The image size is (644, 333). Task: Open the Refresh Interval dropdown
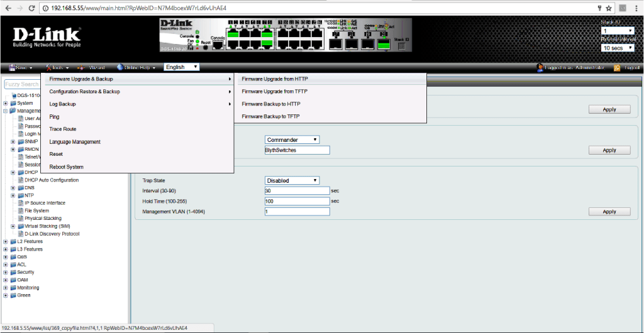coord(618,48)
